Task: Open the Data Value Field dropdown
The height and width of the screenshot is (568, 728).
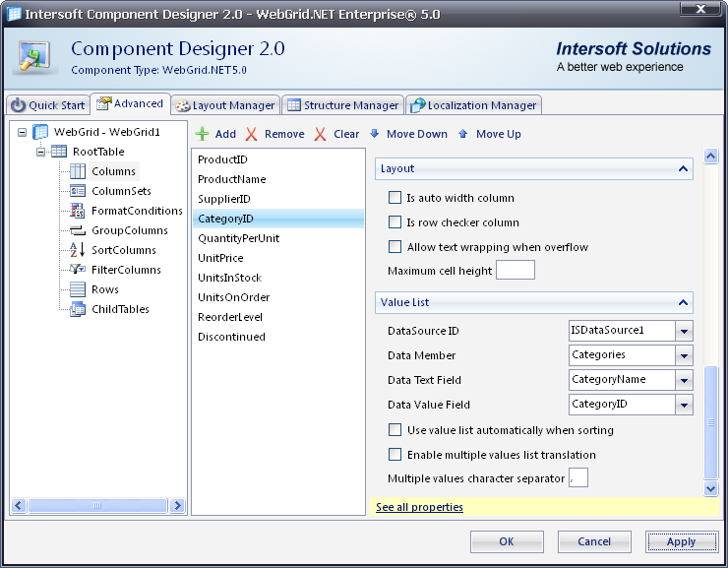Action: tap(684, 405)
